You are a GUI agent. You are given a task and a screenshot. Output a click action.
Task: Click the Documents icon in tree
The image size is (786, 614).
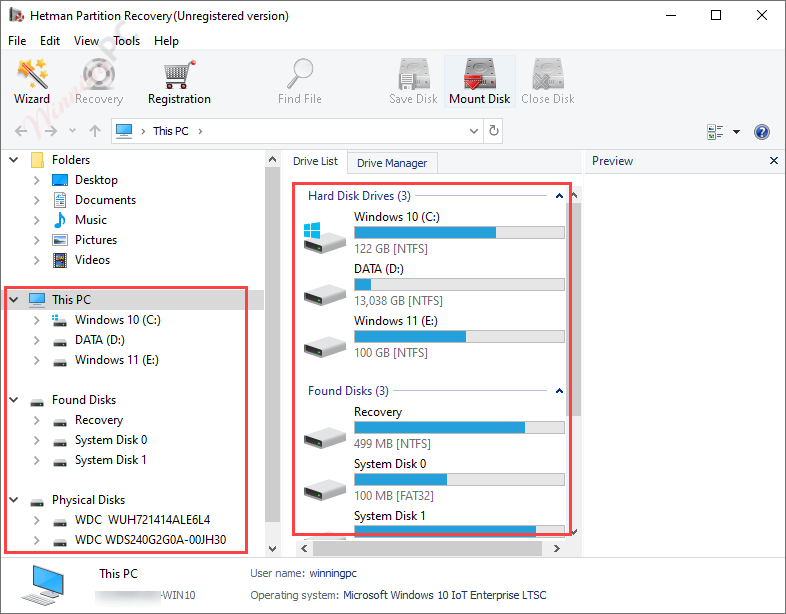point(60,200)
